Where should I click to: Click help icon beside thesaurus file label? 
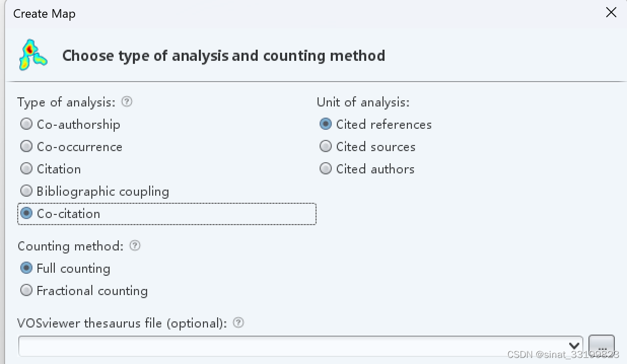click(238, 323)
